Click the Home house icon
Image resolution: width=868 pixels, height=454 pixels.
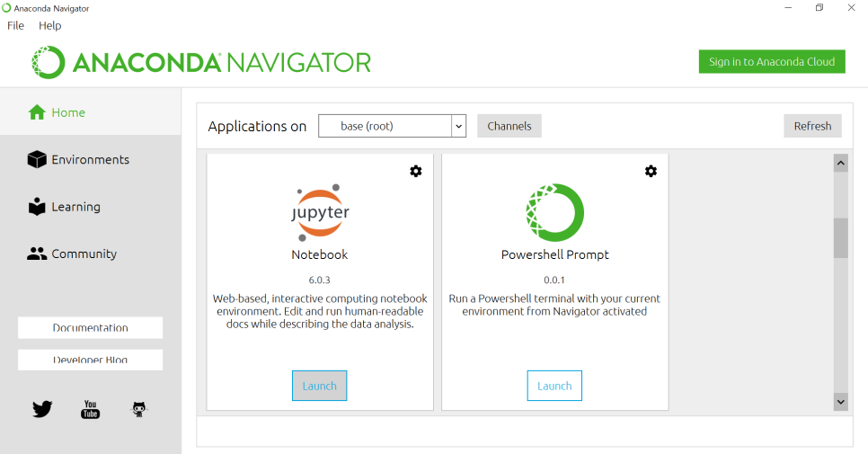[37, 111]
